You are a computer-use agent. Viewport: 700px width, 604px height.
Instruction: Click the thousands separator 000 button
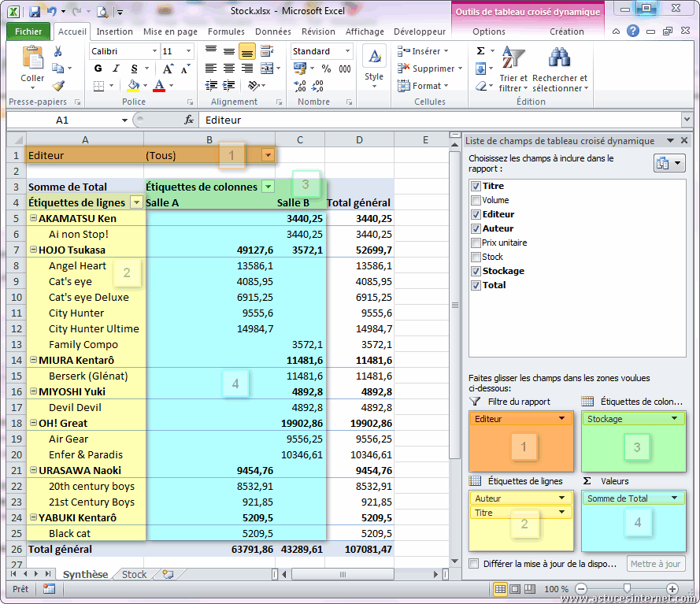tap(345, 69)
